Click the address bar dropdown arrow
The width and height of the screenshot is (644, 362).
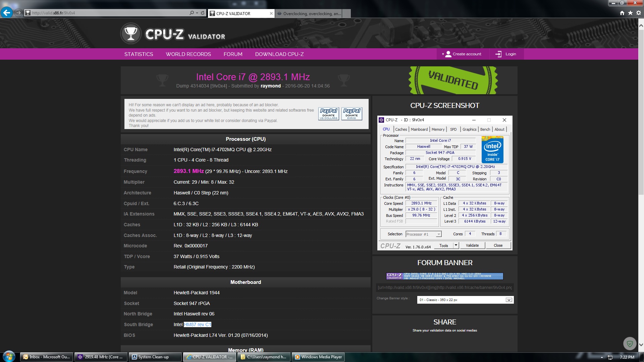(x=197, y=13)
